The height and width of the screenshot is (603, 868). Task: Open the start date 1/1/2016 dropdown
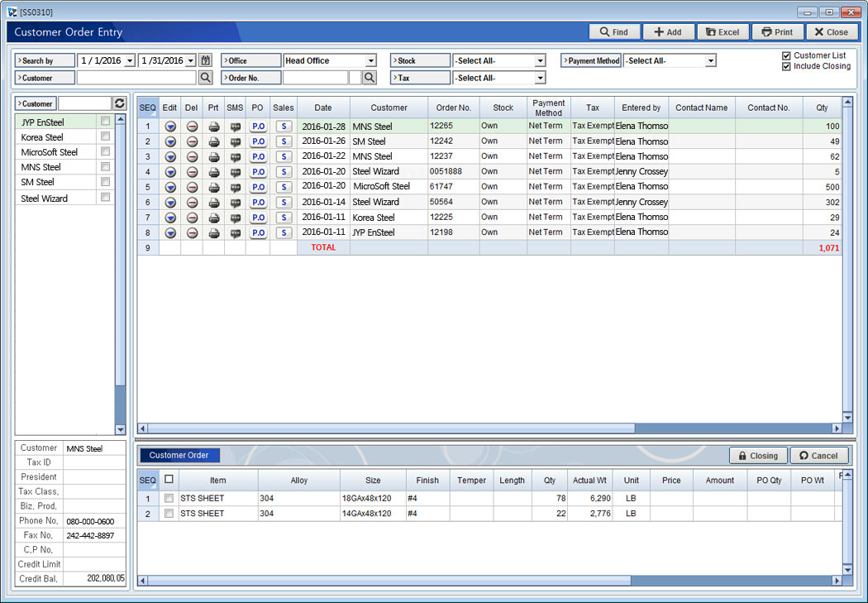pos(130,60)
